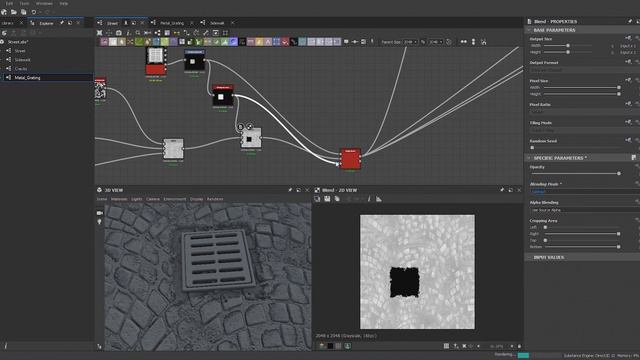The image size is (640, 360).
Task: Select graph zoom magnifier icon
Action: point(138,33)
